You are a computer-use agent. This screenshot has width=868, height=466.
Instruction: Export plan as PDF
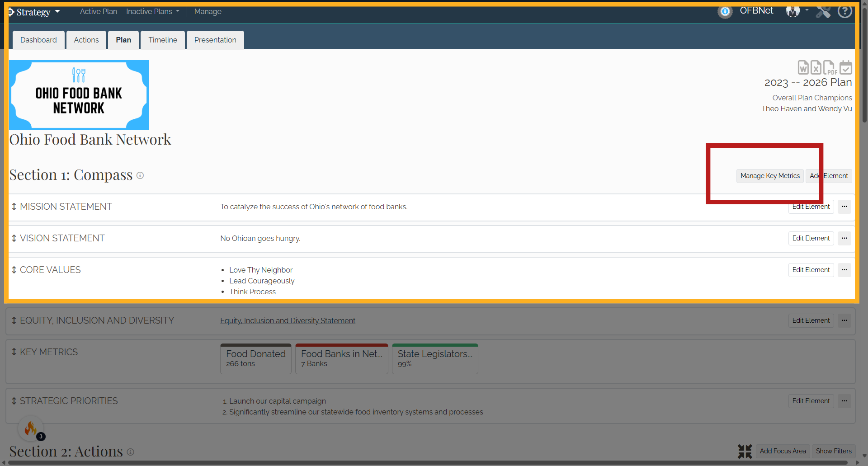pos(830,67)
